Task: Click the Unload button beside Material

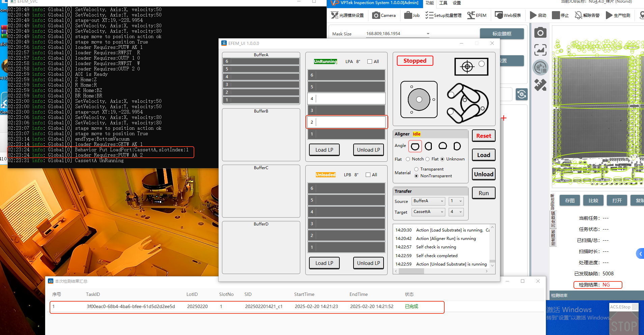Action: pos(484,174)
